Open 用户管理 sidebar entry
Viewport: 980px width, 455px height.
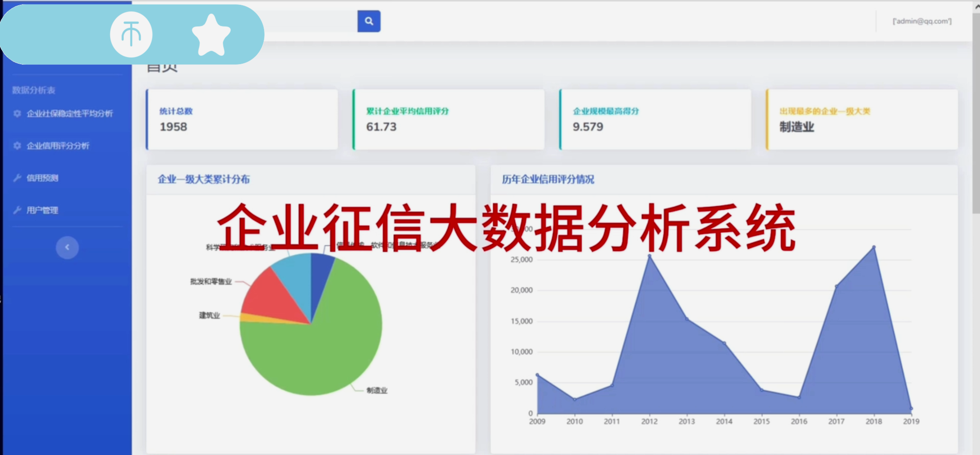[x=42, y=210]
